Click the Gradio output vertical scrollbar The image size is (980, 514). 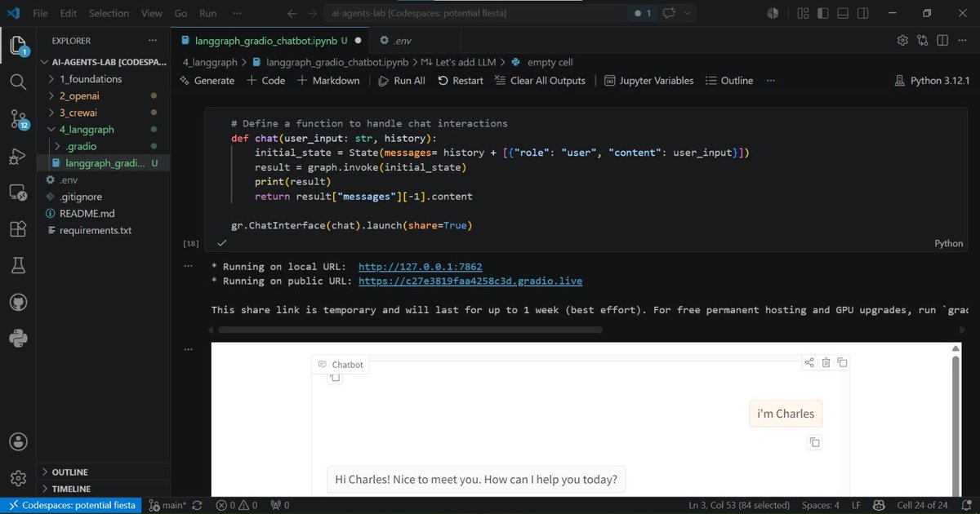tap(956, 425)
